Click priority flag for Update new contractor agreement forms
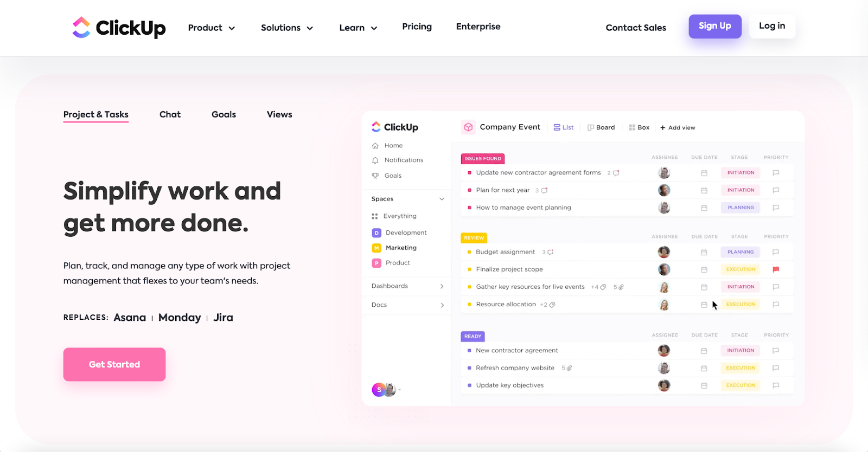 tap(776, 173)
